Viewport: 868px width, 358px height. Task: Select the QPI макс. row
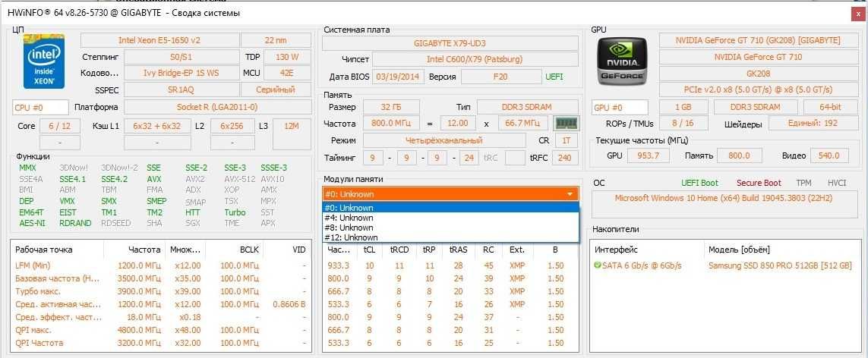(160, 330)
